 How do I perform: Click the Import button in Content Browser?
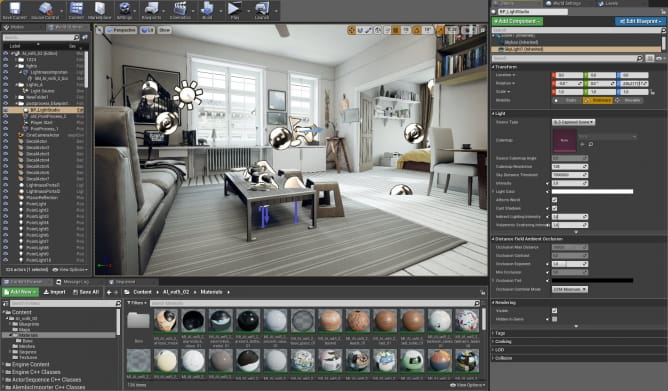[x=54, y=292]
